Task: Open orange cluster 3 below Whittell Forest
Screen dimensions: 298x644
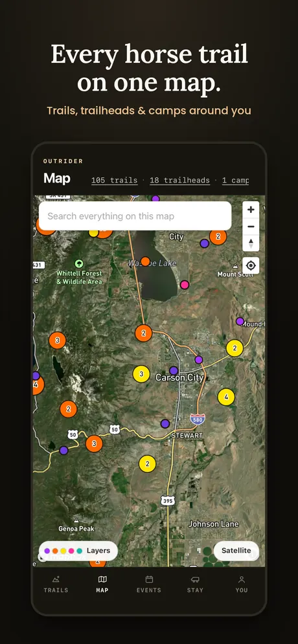Action: click(57, 340)
